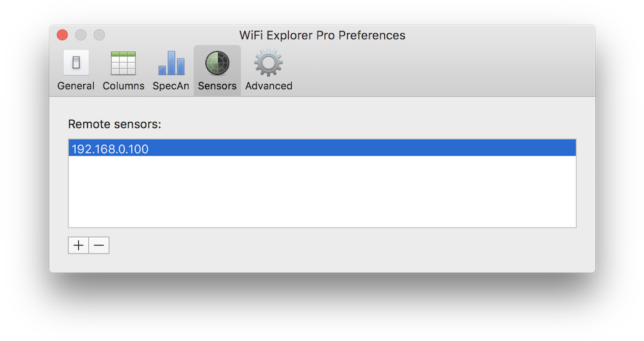Click the Columns table grid icon

(123, 63)
